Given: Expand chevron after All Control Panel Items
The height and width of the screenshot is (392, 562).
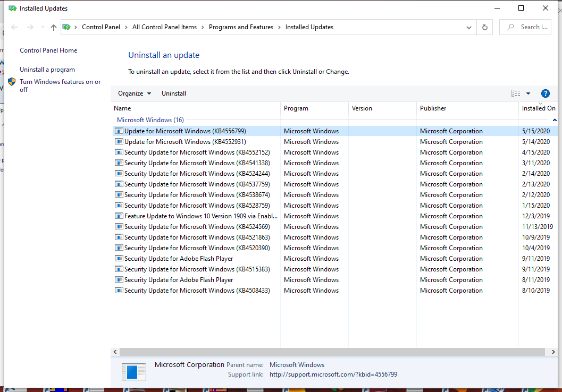Looking at the screenshot, I should [x=203, y=27].
